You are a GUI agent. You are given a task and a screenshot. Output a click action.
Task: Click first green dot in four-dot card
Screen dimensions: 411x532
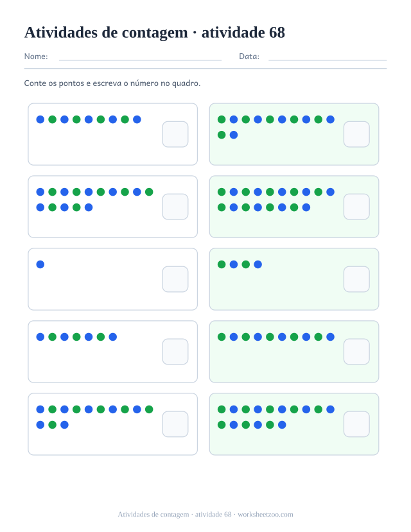(222, 264)
